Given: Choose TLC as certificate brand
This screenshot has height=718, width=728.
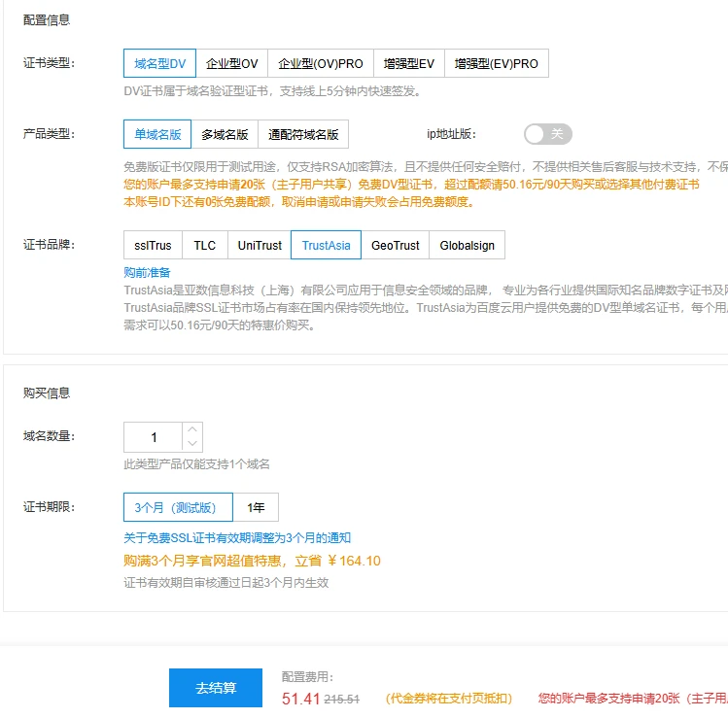Looking at the screenshot, I should click(204, 245).
